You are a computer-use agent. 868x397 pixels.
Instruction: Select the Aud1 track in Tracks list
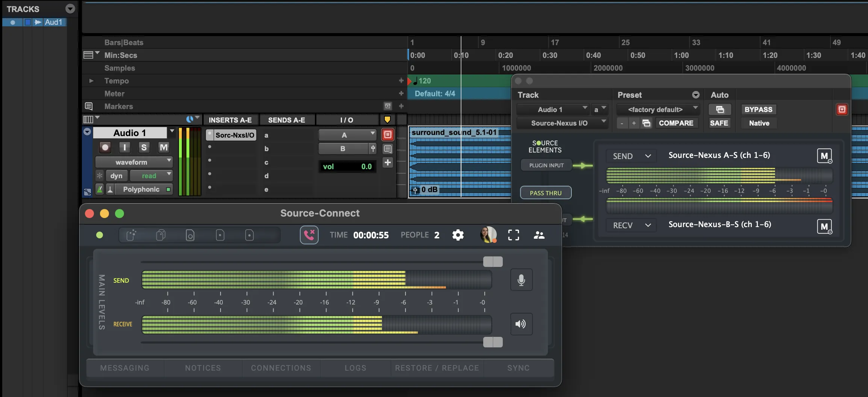pyautogui.click(x=53, y=22)
